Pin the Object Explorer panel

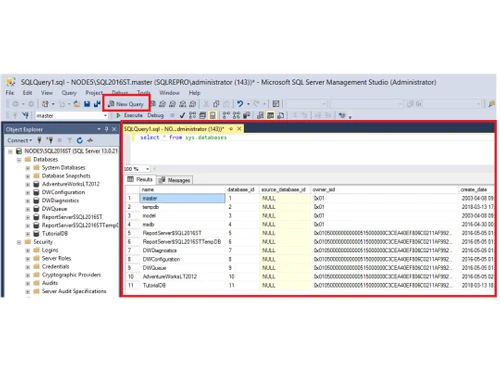tap(107, 129)
